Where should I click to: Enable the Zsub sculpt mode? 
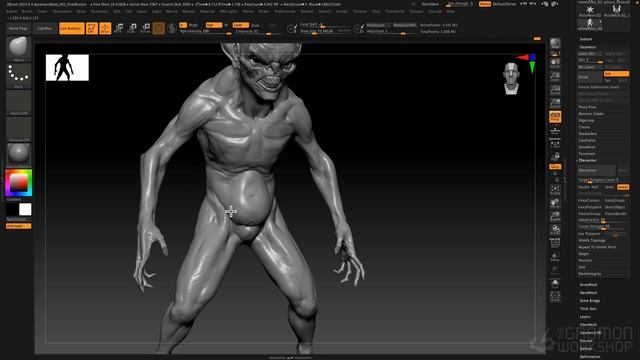pyautogui.click(x=255, y=25)
